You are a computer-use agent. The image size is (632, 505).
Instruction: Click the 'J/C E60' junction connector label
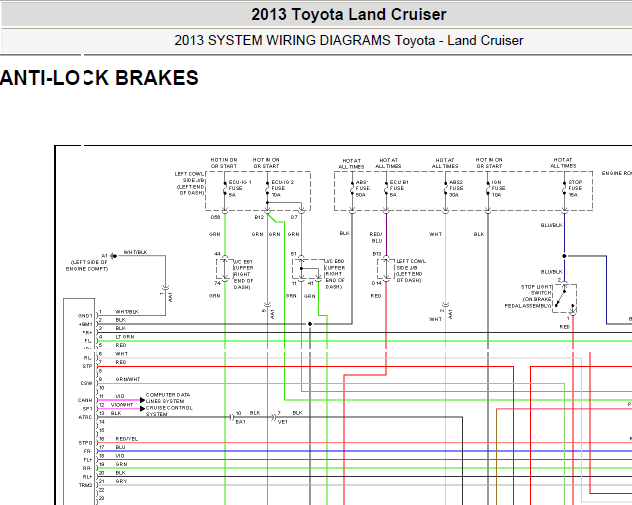tap(335, 274)
